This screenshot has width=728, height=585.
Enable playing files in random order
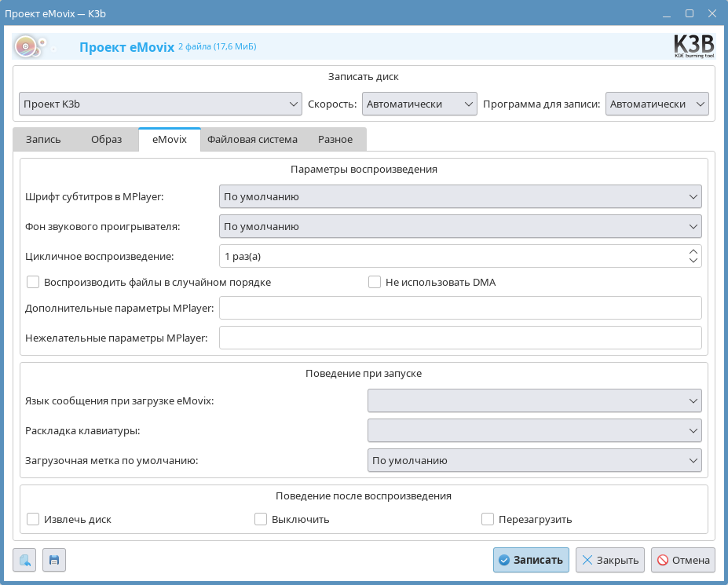point(33,282)
